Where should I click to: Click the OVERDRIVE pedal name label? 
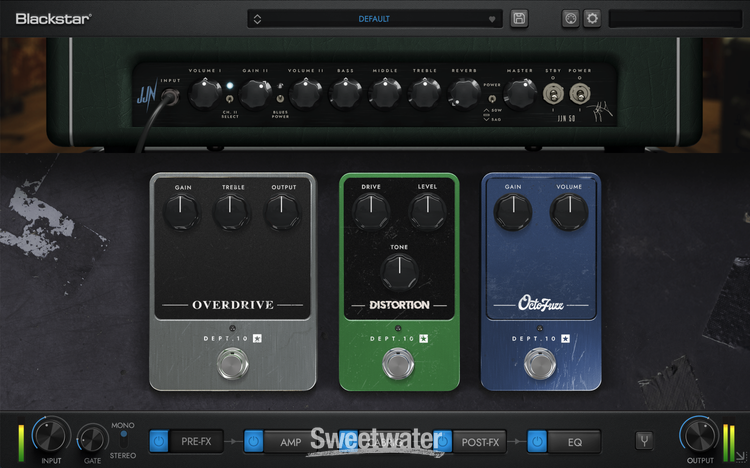[x=233, y=305]
